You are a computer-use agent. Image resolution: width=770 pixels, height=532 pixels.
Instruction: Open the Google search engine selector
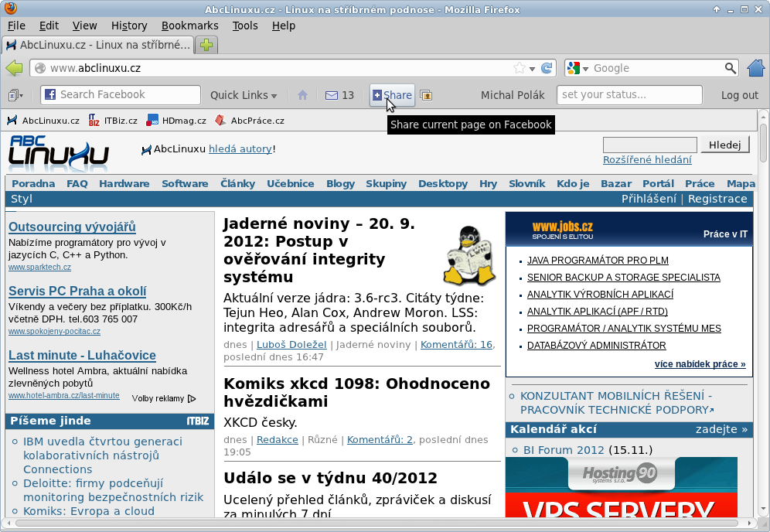(x=577, y=68)
